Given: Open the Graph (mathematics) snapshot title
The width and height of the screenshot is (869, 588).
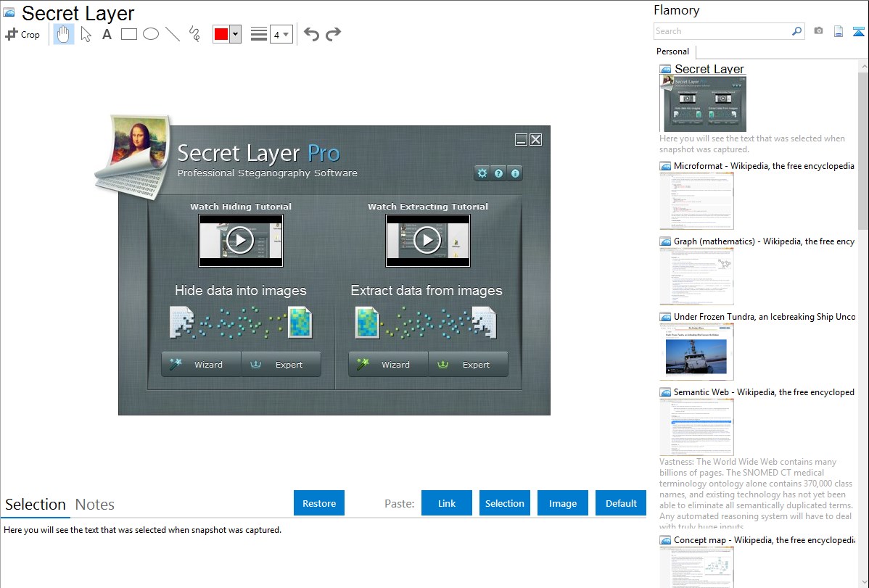Looking at the screenshot, I should tap(764, 241).
